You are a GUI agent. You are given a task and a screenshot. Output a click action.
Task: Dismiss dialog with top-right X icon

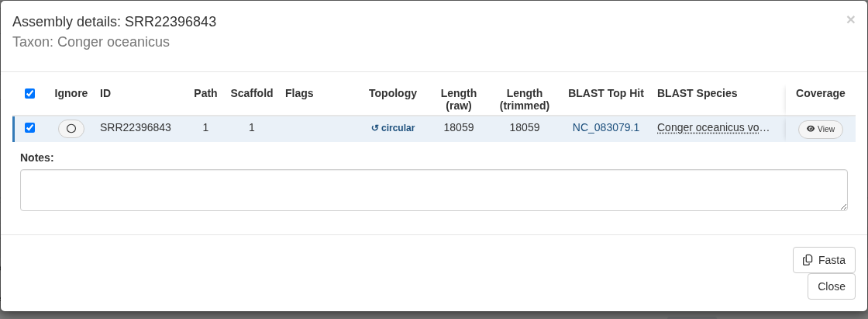[851, 20]
